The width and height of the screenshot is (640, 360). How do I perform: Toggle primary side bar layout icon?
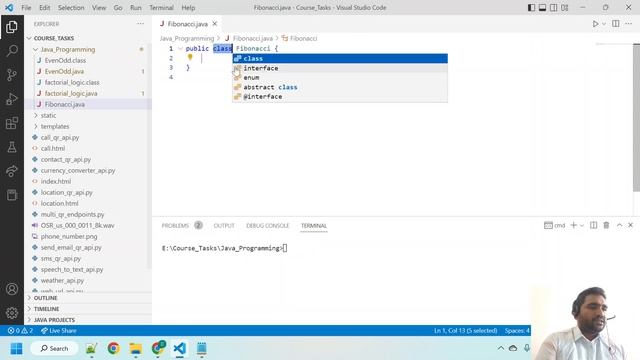pos(531,7)
